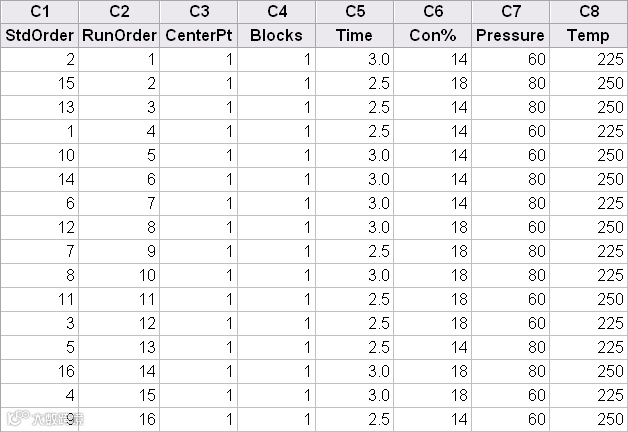Select StdOrder cell with value 15
Viewport: 628px width, 432px height.
point(40,83)
